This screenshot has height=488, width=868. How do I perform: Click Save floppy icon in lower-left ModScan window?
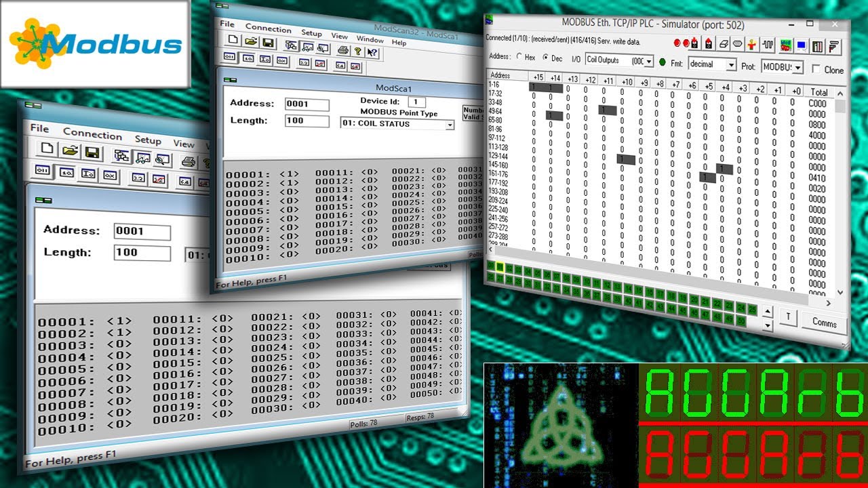[x=92, y=152]
